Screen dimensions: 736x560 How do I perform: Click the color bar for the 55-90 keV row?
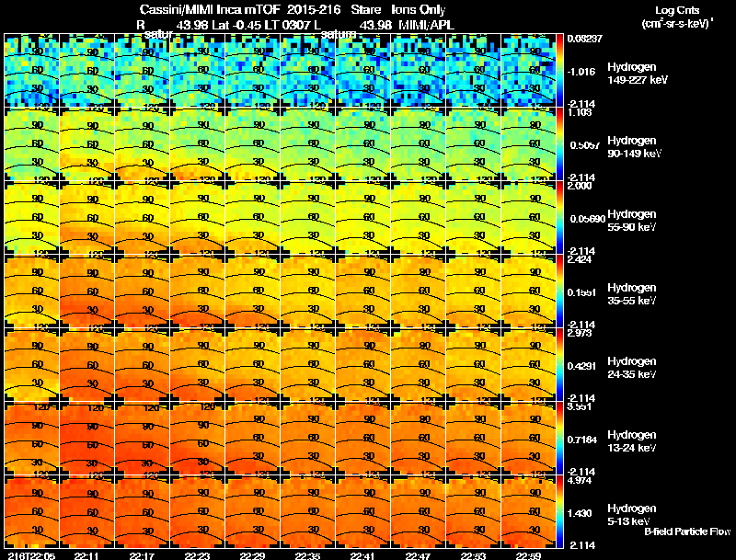(559, 218)
